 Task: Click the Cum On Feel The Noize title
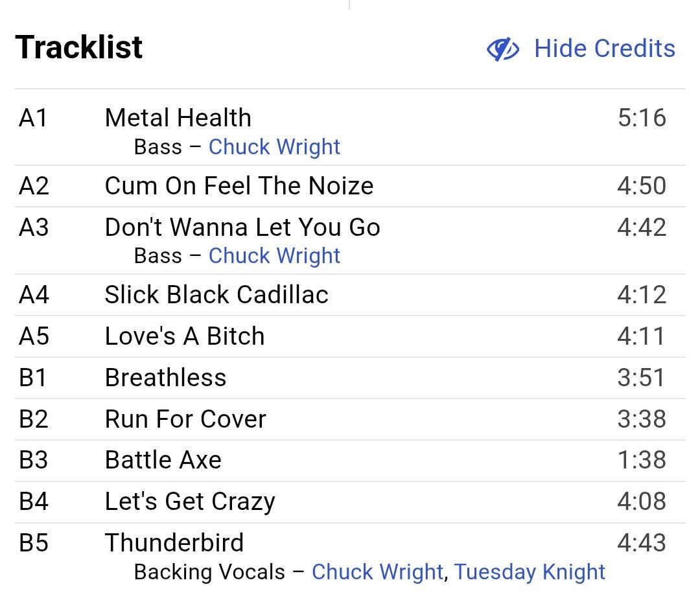[x=239, y=186]
